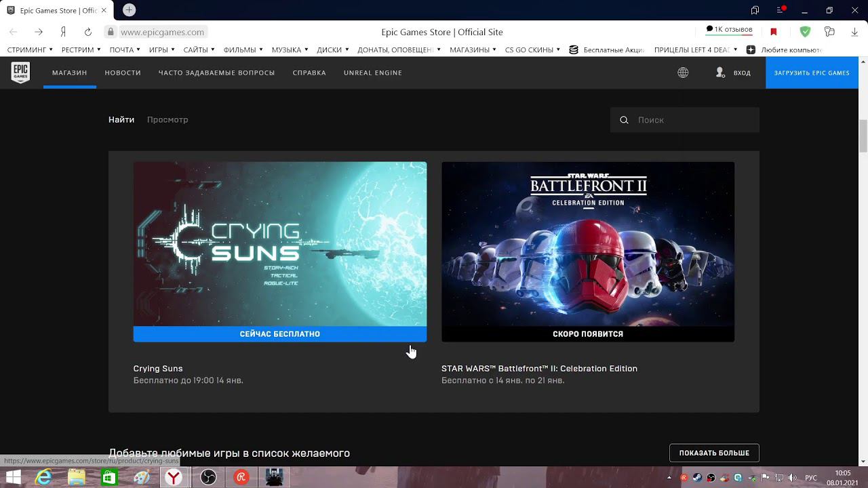Click the green shield protection icon
868x488 pixels.
[x=805, y=32]
